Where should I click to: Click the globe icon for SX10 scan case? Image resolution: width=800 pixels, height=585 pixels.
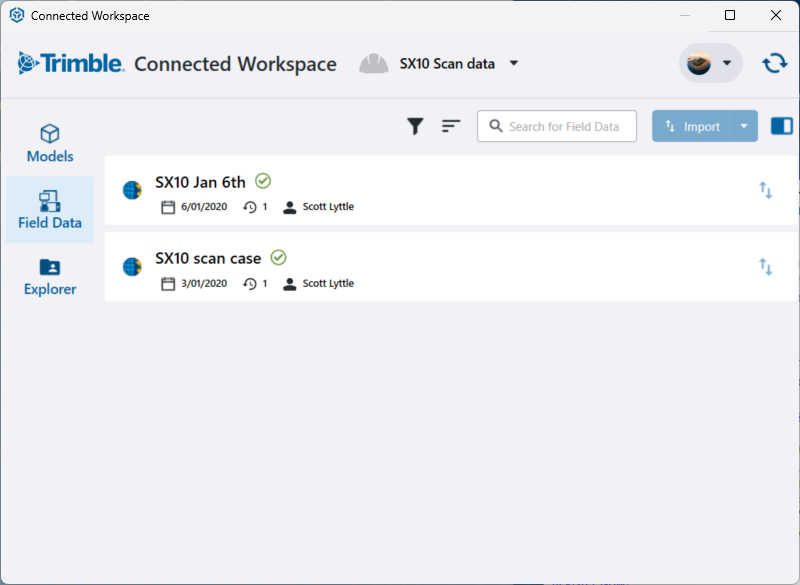click(x=132, y=267)
